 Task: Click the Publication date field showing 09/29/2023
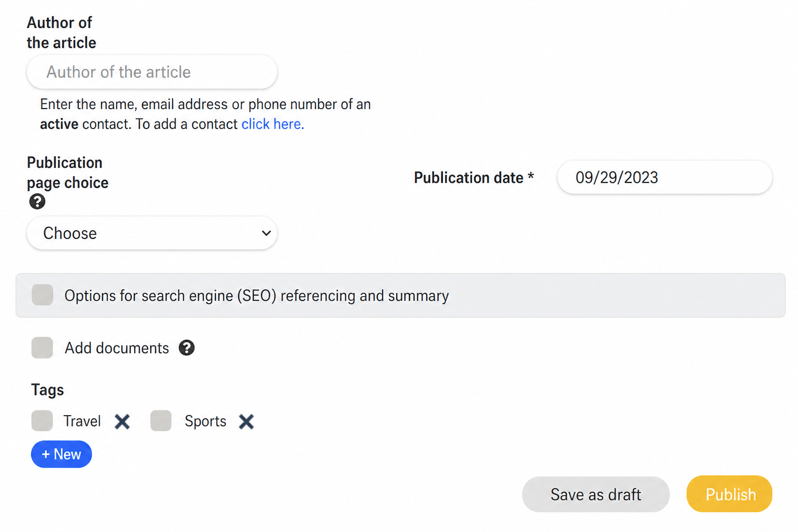coord(664,177)
